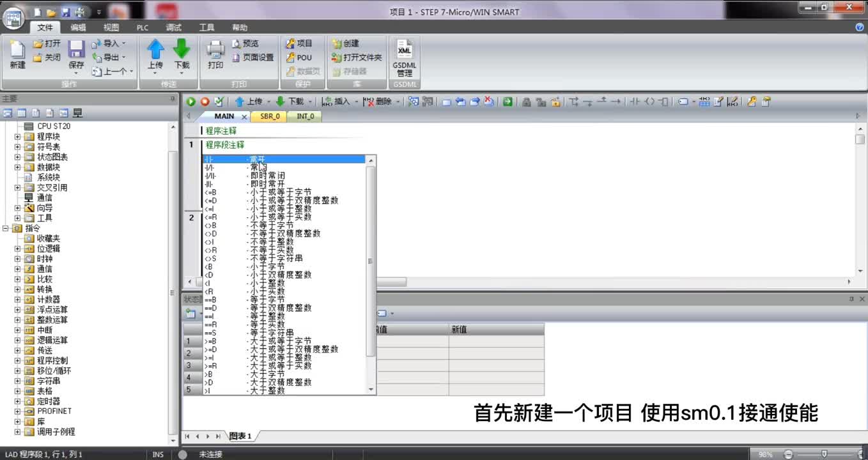Switch to 帮助 ribbon tab

(x=240, y=27)
